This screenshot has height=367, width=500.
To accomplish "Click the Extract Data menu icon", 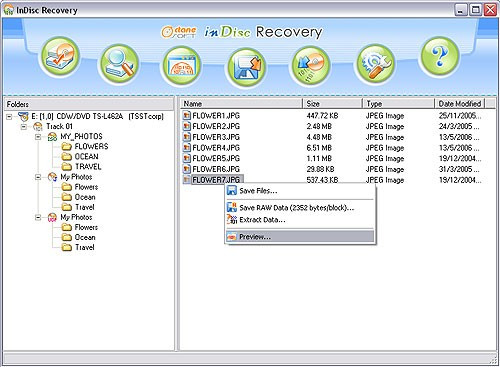I will tap(232, 220).
